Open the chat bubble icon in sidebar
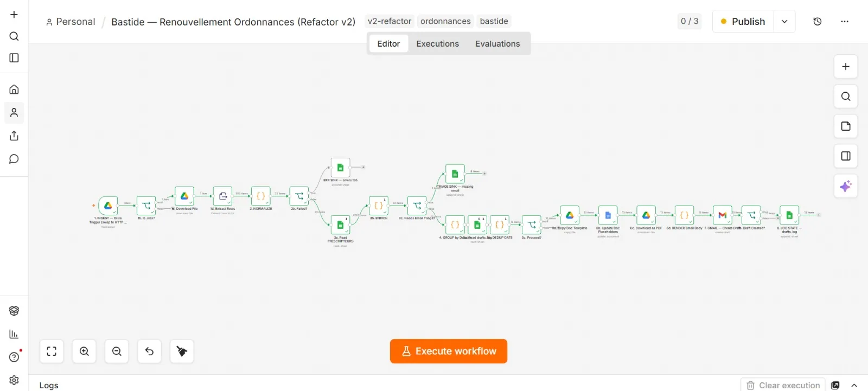 pyautogui.click(x=14, y=159)
